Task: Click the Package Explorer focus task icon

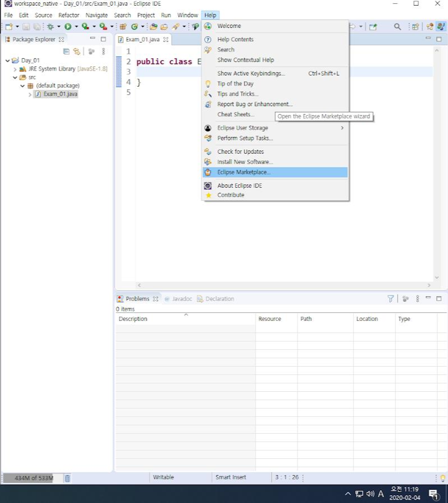Action: pyautogui.click(x=92, y=51)
